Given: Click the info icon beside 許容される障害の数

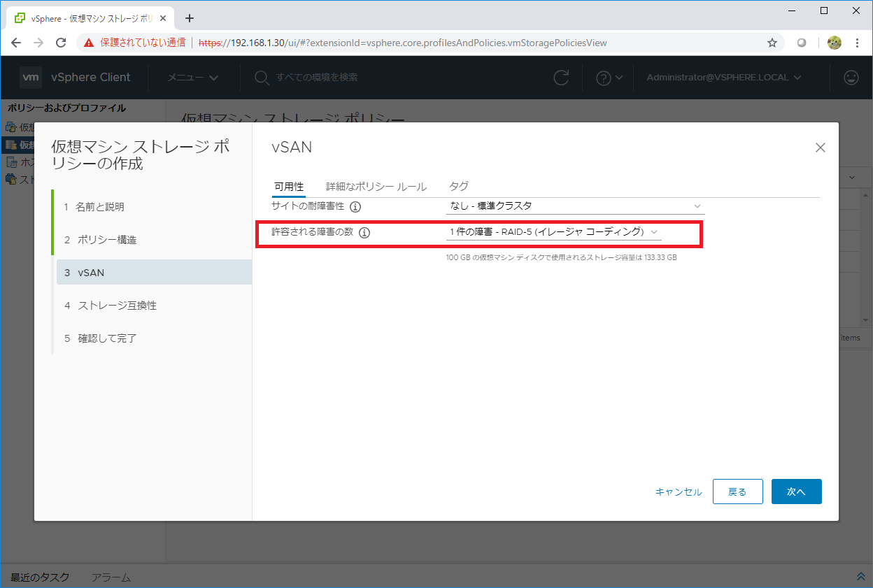Looking at the screenshot, I should [x=364, y=233].
